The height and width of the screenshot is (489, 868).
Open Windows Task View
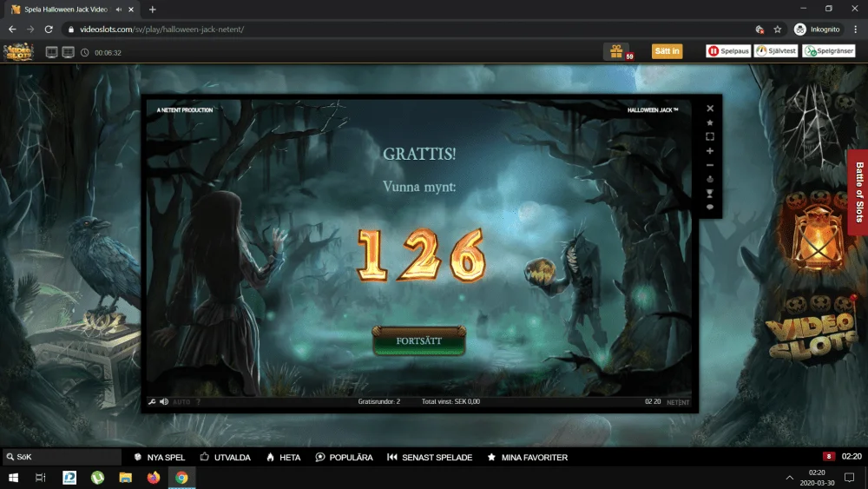point(41,478)
